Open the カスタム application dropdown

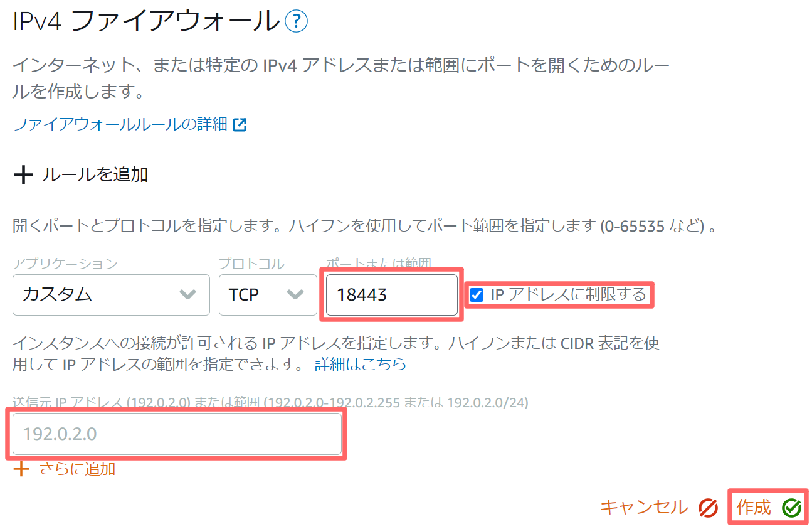tap(110, 295)
